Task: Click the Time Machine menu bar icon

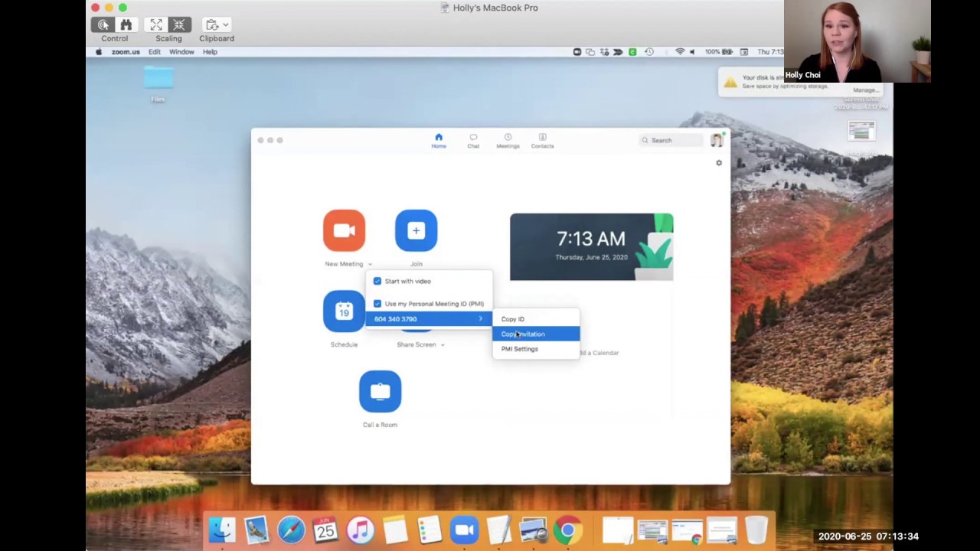Action: coord(649,52)
